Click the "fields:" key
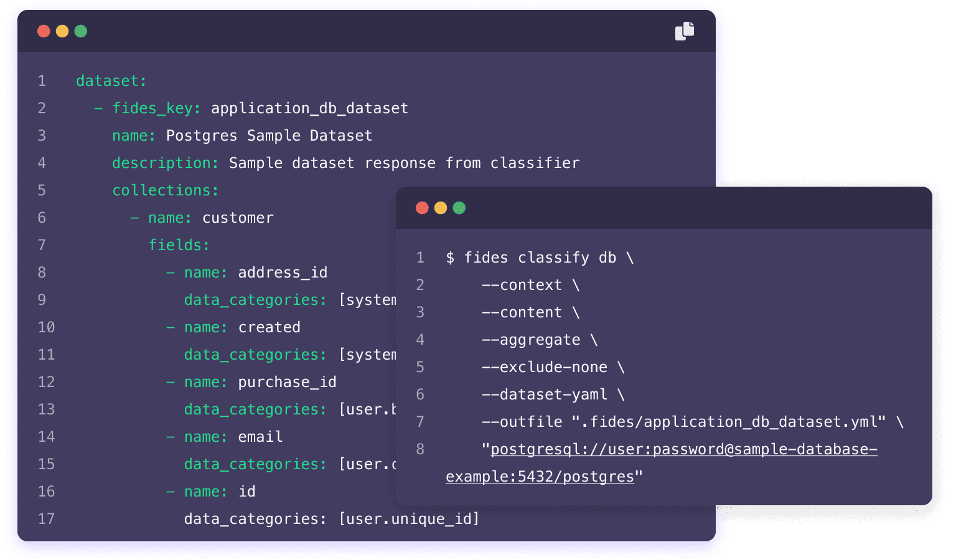This screenshot has height=560, width=956. (x=179, y=245)
